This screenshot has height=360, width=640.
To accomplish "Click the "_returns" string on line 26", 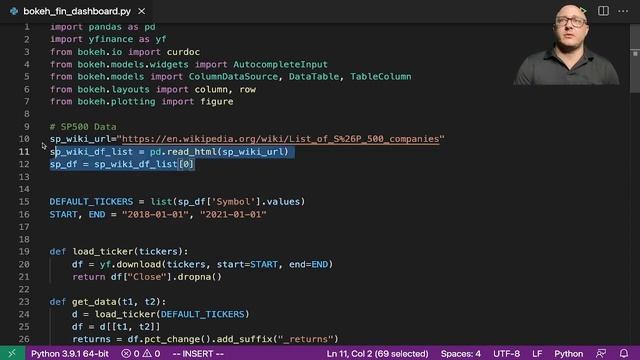I will pos(305,339).
